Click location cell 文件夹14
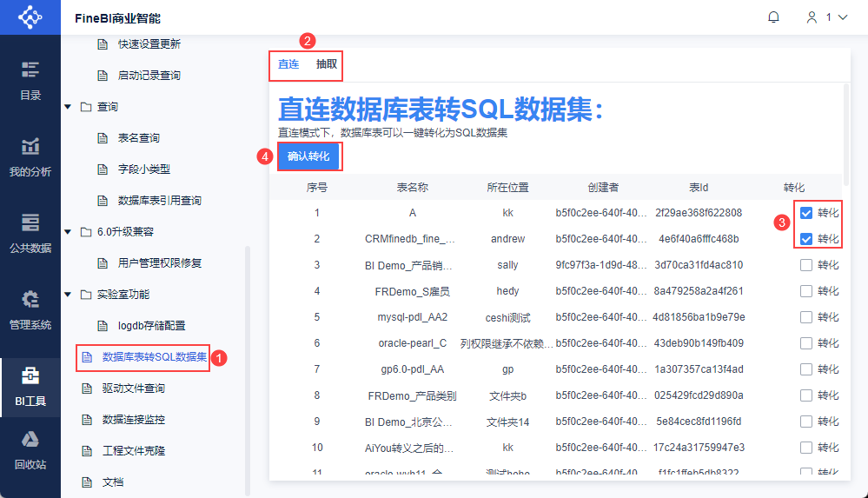 click(x=507, y=422)
